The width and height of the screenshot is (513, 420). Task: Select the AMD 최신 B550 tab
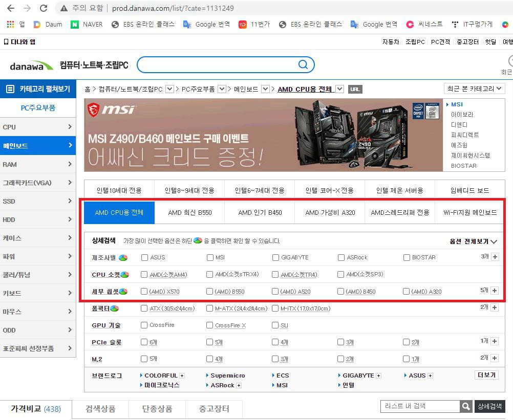pos(190,213)
